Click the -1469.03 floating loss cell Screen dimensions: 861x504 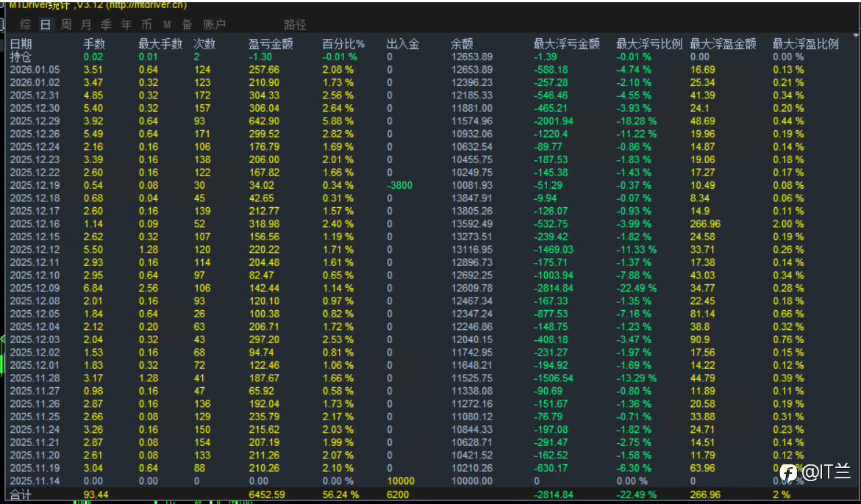tap(554, 250)
